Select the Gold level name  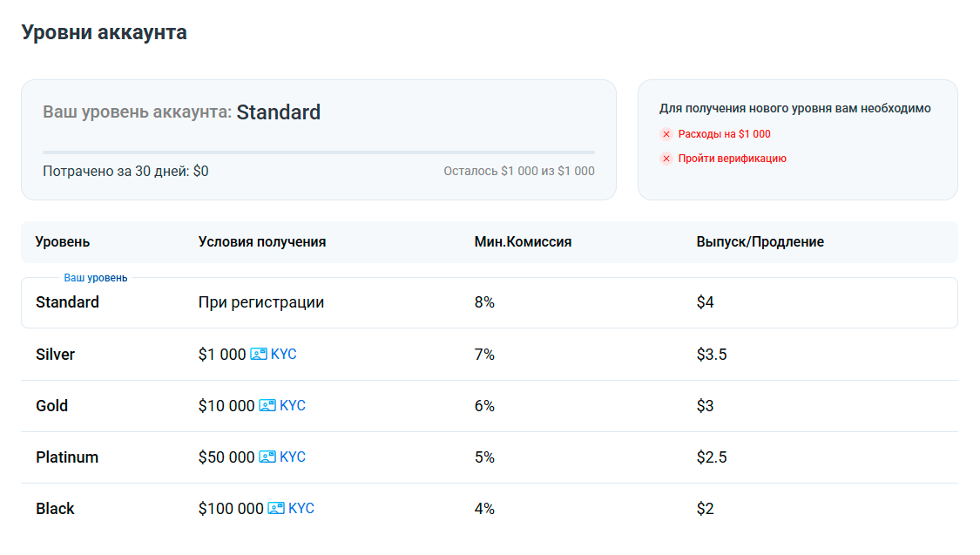(x=52, y=406)
